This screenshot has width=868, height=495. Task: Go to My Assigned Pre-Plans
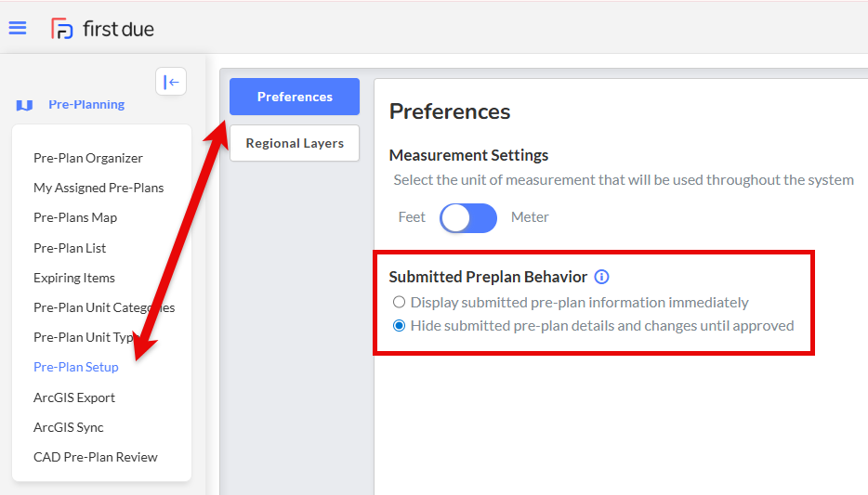pos(99,188)
